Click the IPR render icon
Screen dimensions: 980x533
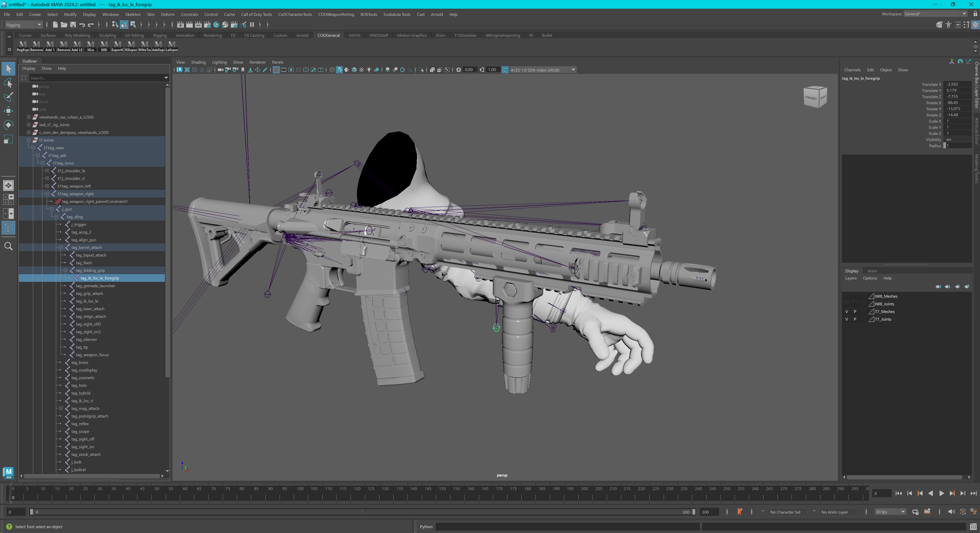tap(198, 25)
